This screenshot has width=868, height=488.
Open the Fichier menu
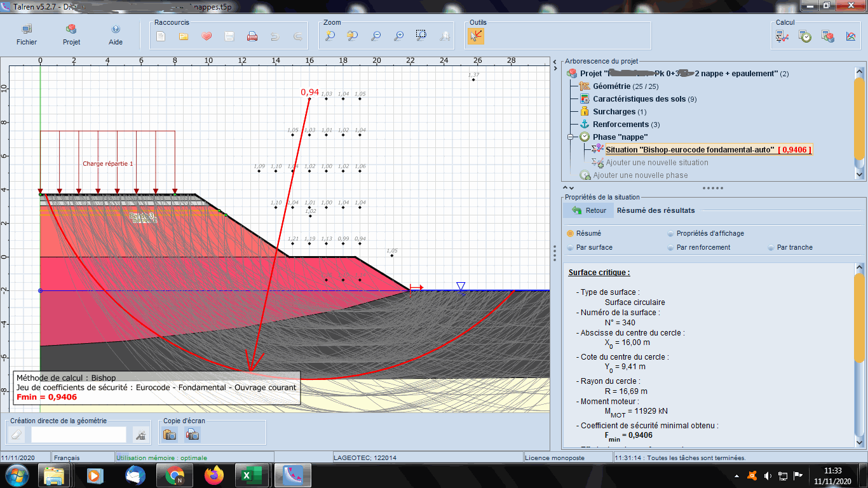point(27,36)
